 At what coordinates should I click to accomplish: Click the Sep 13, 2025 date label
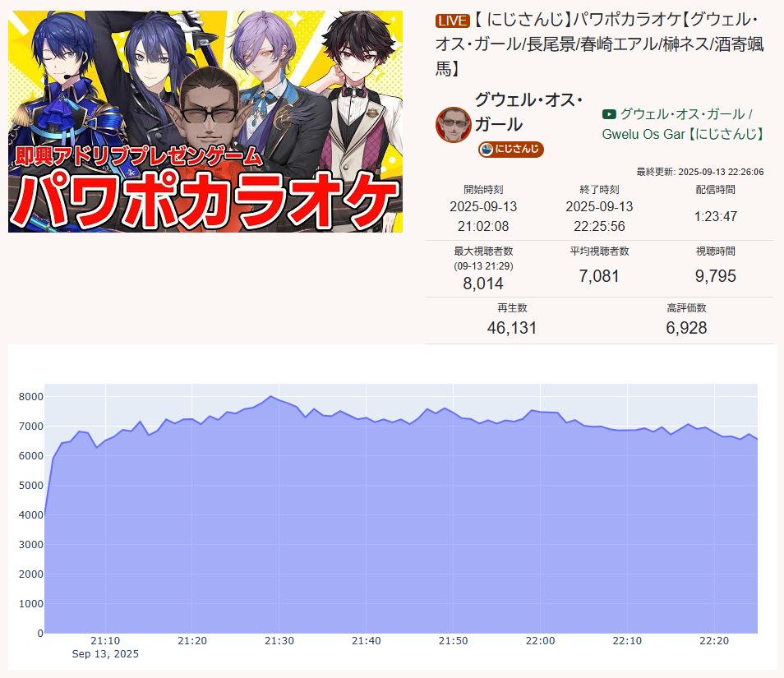pos(105,654)
